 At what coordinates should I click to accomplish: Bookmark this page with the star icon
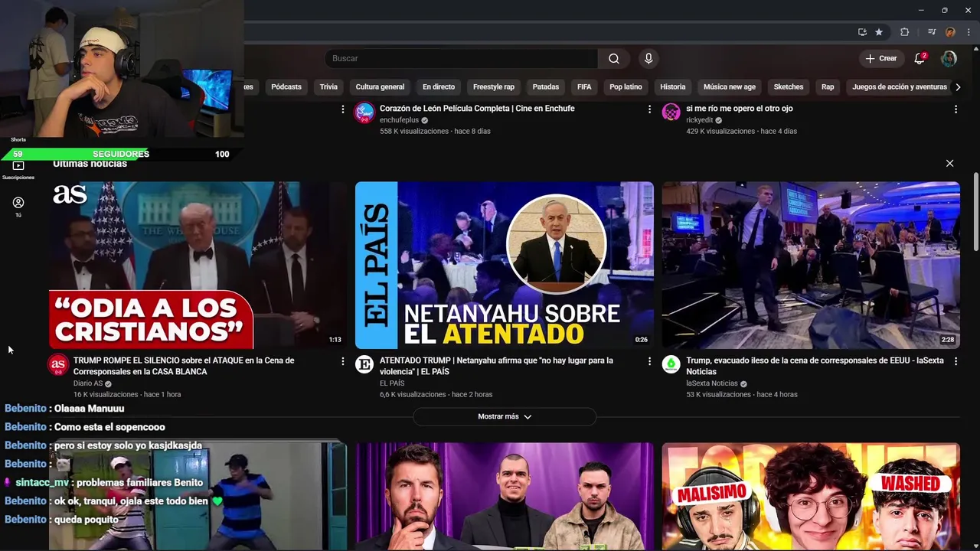[879, 32]
